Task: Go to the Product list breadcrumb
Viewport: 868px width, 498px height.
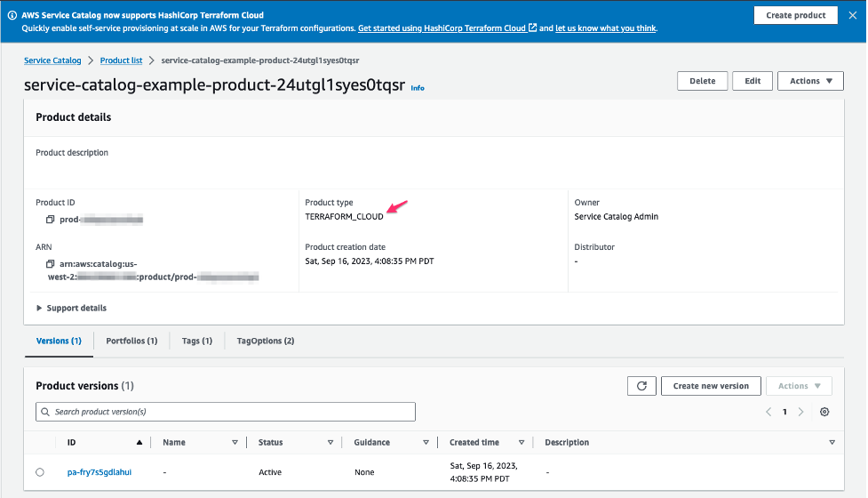Action: (x=121, y=60)
